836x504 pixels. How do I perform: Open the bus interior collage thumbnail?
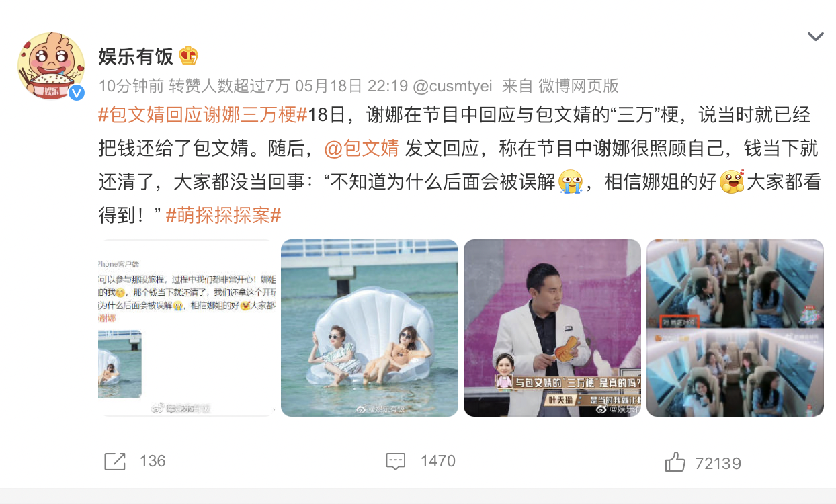point(735,328)
